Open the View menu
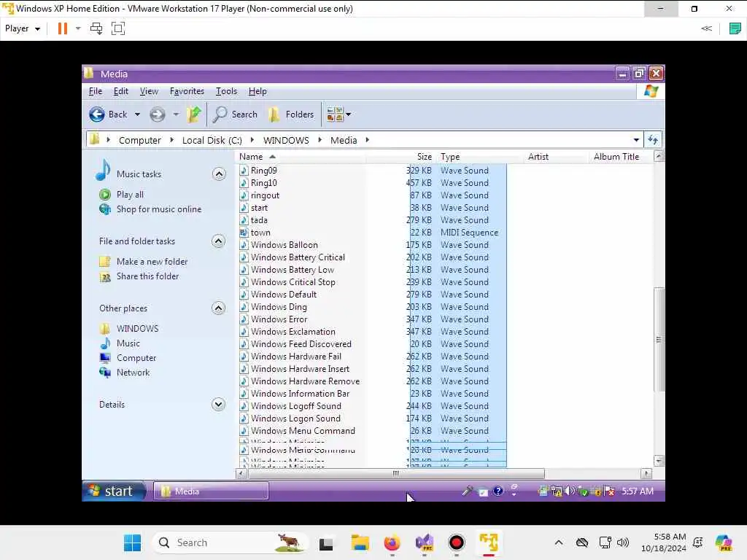This screenshot has height=560, width=747. [x=149, y=91]
